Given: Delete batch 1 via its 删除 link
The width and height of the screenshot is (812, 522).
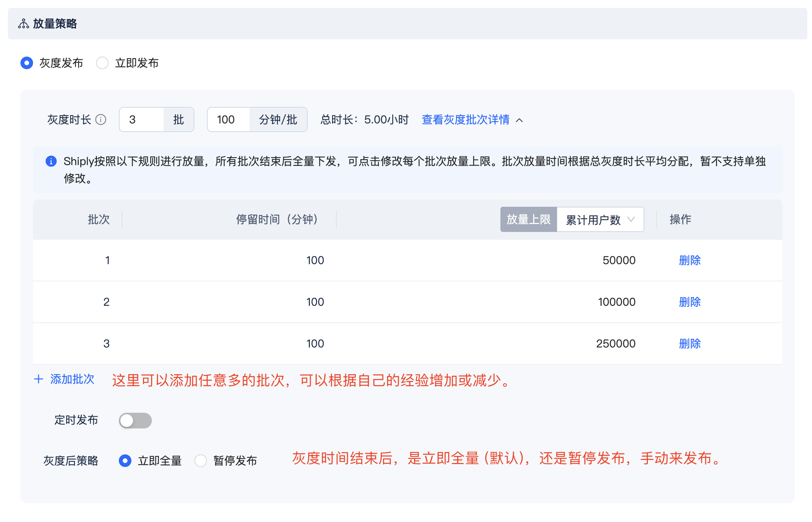Looking at the screenshot, I should [690, 260].
